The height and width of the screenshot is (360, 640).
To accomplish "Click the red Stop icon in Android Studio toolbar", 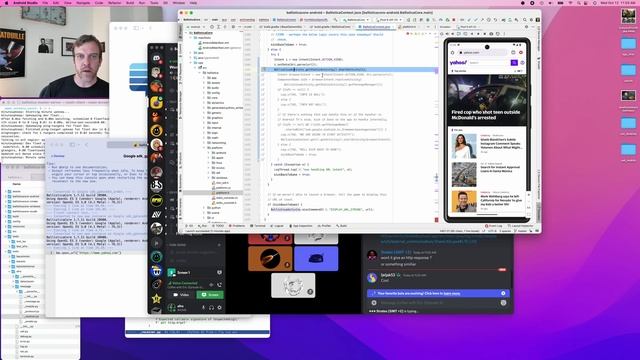I will tap(453, 20).
